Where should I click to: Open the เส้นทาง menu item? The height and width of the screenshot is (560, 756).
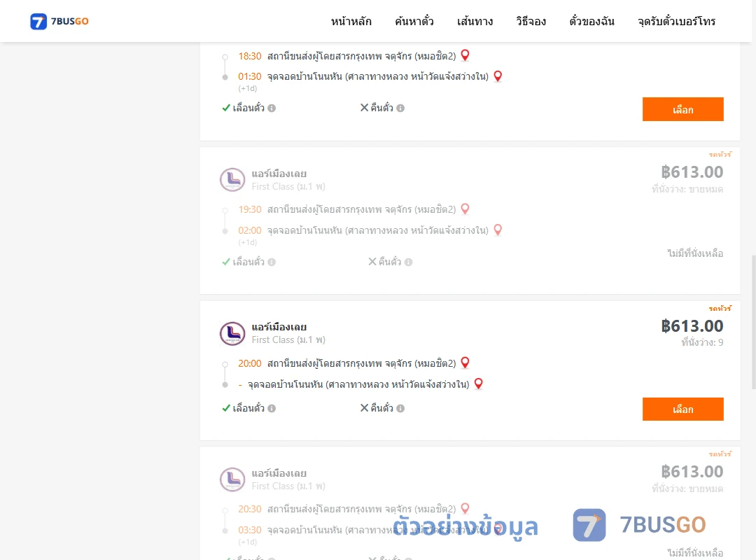[475, 21]
